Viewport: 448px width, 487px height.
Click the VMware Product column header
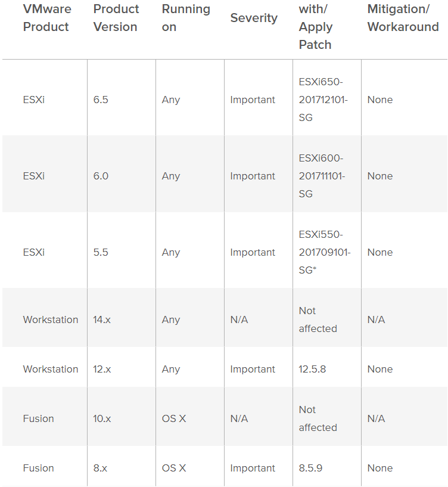tap(47, 18)
